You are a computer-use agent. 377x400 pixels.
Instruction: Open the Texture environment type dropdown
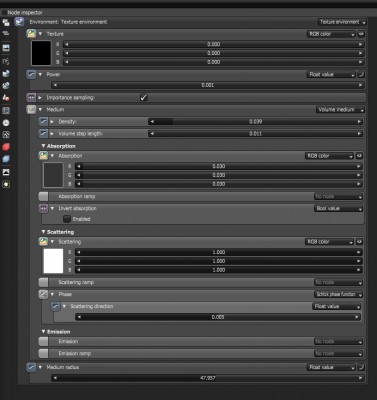342,22
